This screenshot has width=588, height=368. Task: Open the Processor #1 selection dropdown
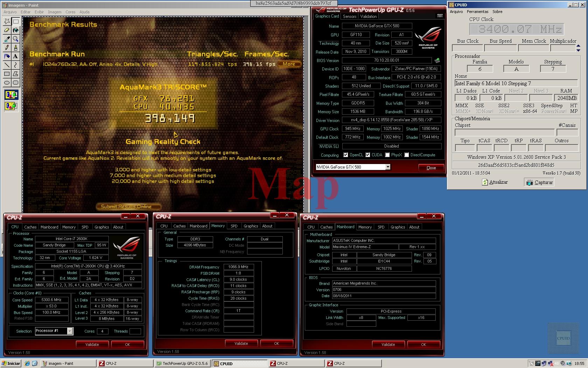[x=70, y=331]
